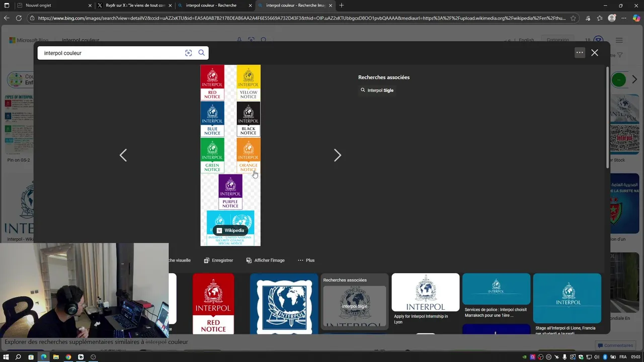Open a new browser tab with plus
The height and width of the screenshot is (362, 644).
point(342,6)
